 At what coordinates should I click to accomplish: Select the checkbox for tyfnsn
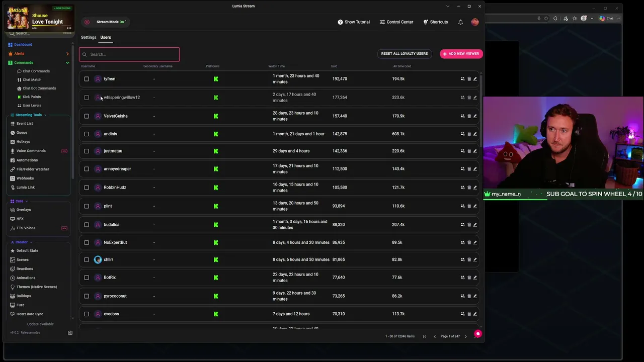pyautogui.click(x=87, y=79)
